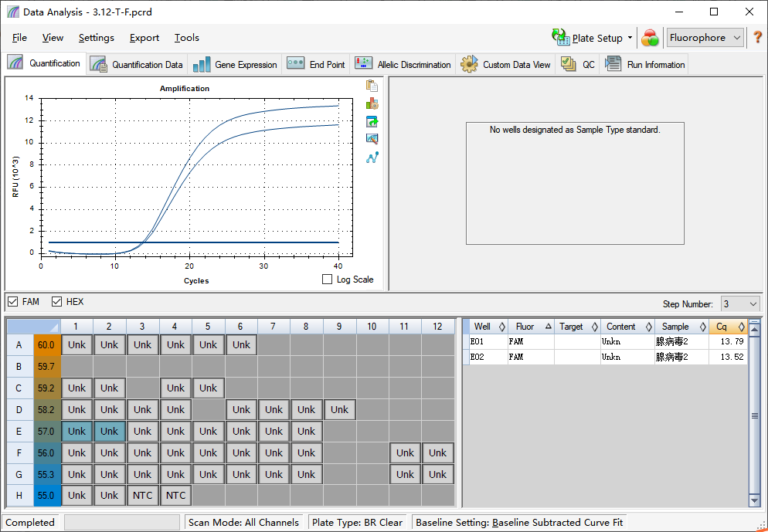768x532 pixels.
Task: Open the Settings menu
Action: 96,38
